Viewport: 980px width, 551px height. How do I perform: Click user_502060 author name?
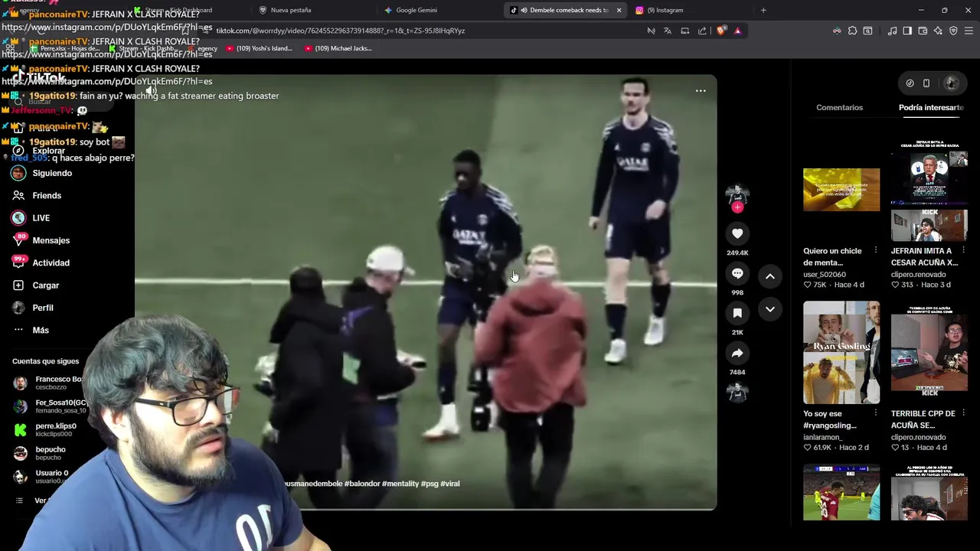[825, 275]
